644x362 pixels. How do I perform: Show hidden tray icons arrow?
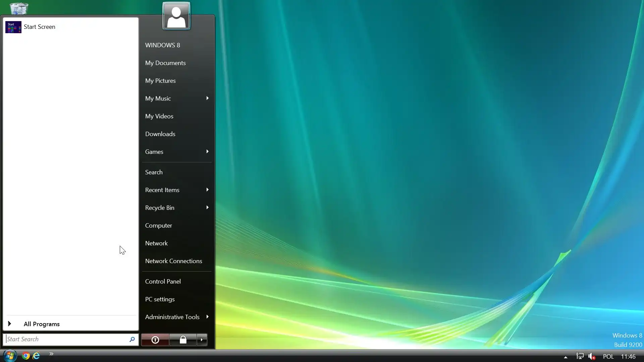(566, 357)
